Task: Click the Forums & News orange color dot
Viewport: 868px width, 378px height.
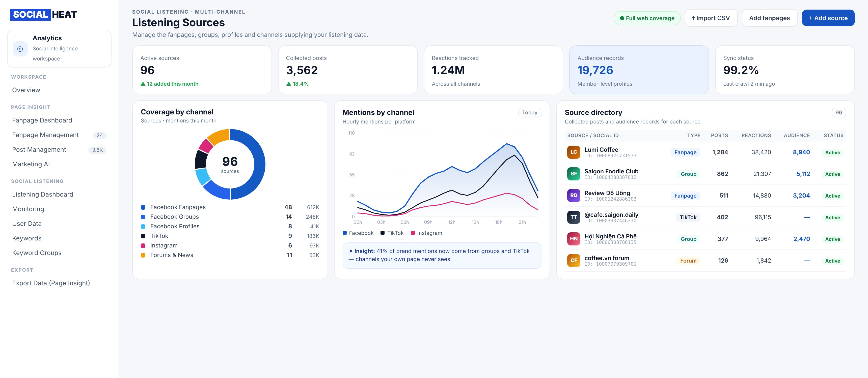Action: pyautogui.click(x=143, y=255)
